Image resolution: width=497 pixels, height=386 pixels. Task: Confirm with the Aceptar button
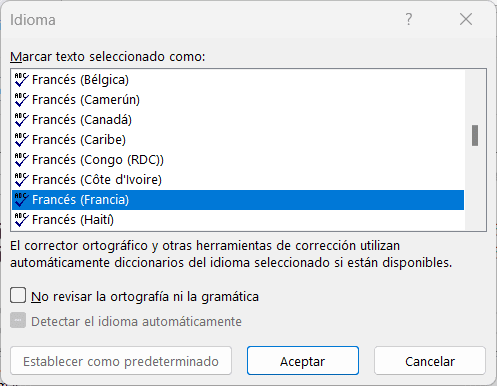click(303, 361)
